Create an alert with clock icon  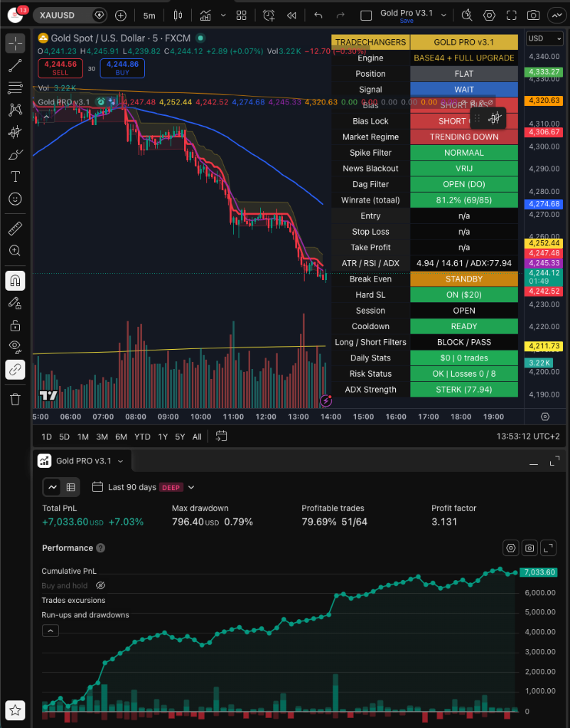tap(269, 16)
